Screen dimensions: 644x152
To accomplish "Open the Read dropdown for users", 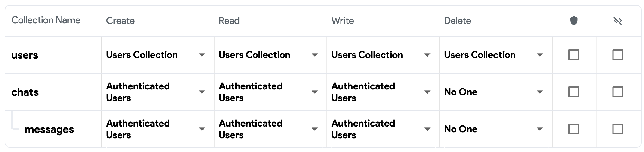I will coord(268,55).
